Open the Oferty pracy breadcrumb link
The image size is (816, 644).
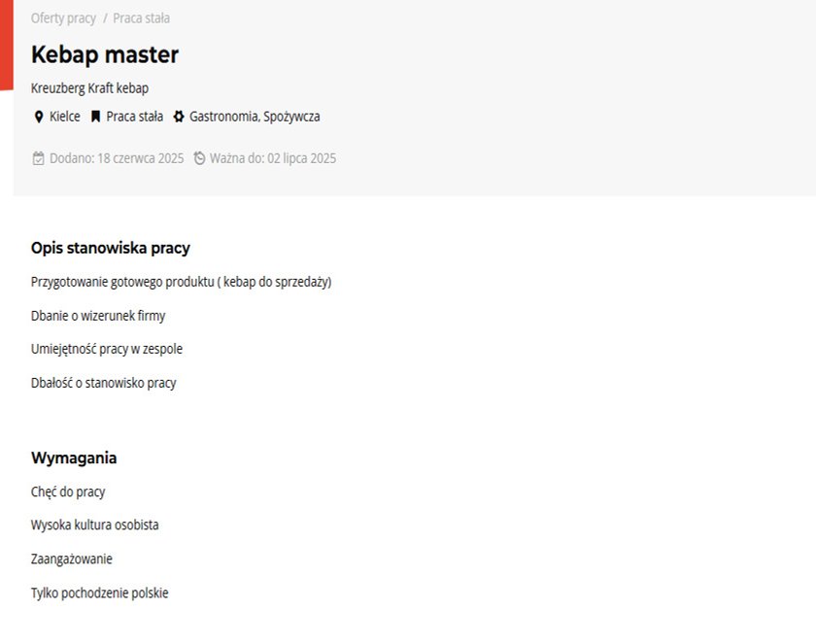[63, 18]
